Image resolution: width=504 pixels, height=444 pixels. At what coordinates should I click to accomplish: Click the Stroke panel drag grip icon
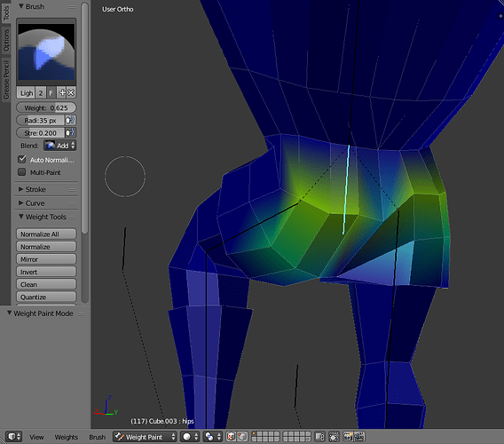tap(72, 189)
